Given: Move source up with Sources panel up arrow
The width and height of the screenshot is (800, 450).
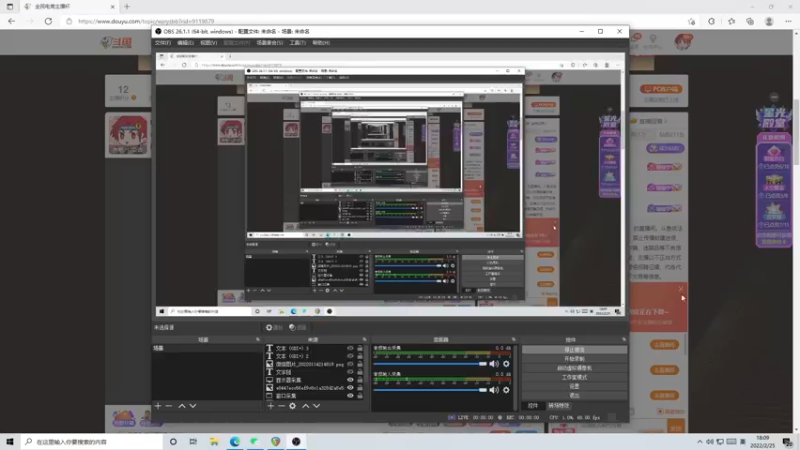Looking at the screenshot, I should [x=305, y=406].
